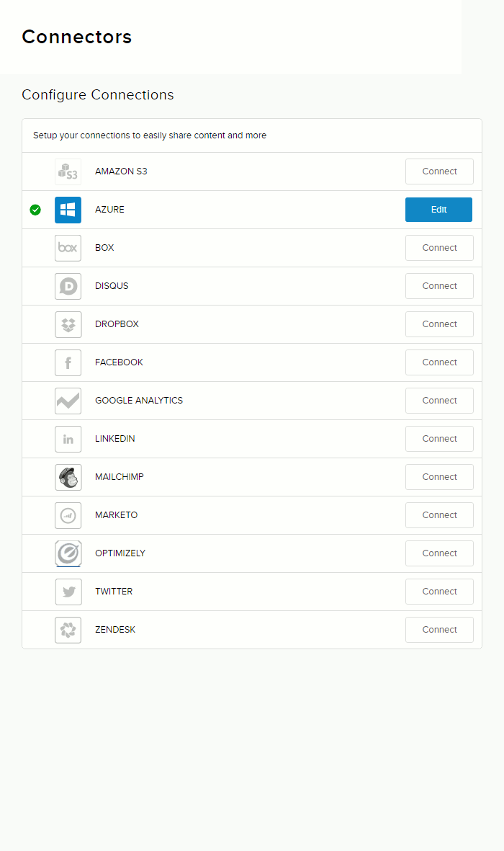504x851 pixels.
Task: Click the Azure Windows logo icon
Action: click(68, 210)
